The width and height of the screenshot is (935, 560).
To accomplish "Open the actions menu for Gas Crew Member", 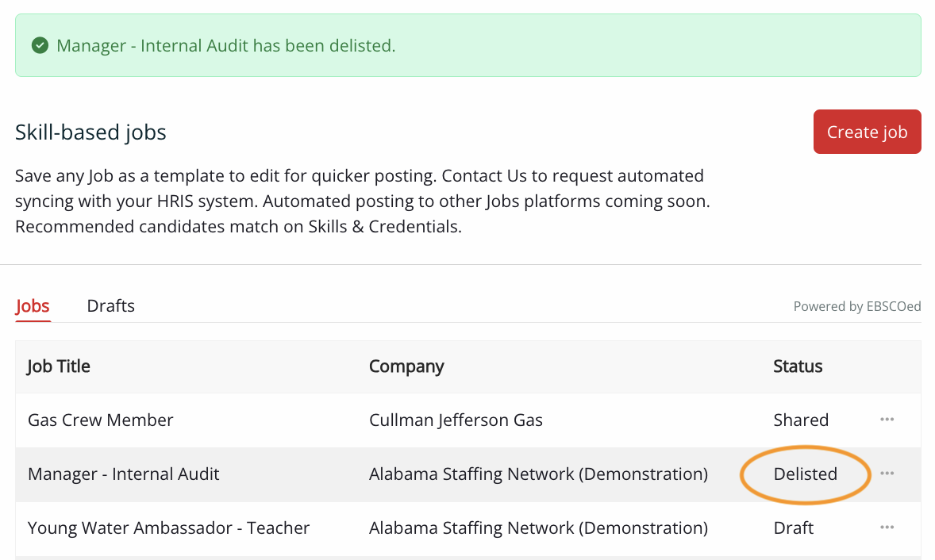I will pyautogui.click(x=887, y=420).
